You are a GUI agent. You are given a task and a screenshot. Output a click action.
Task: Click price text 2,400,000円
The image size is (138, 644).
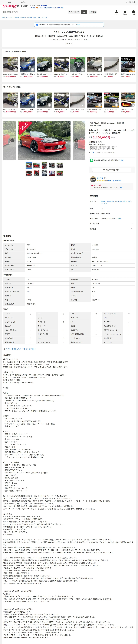click(101, 137)
